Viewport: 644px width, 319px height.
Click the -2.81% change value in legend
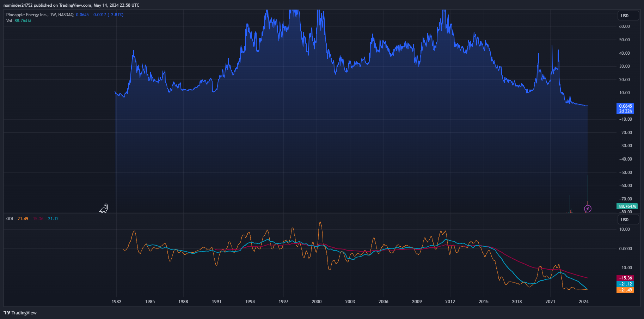(116, 15)
